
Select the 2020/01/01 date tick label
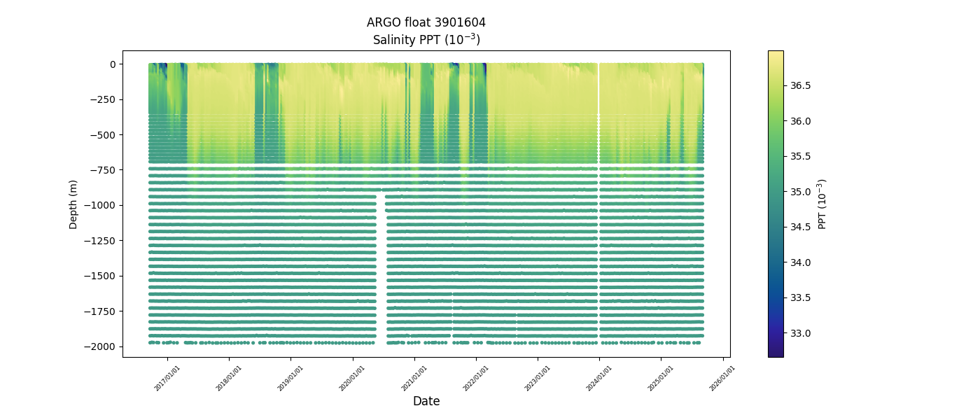tap(353, 378)
